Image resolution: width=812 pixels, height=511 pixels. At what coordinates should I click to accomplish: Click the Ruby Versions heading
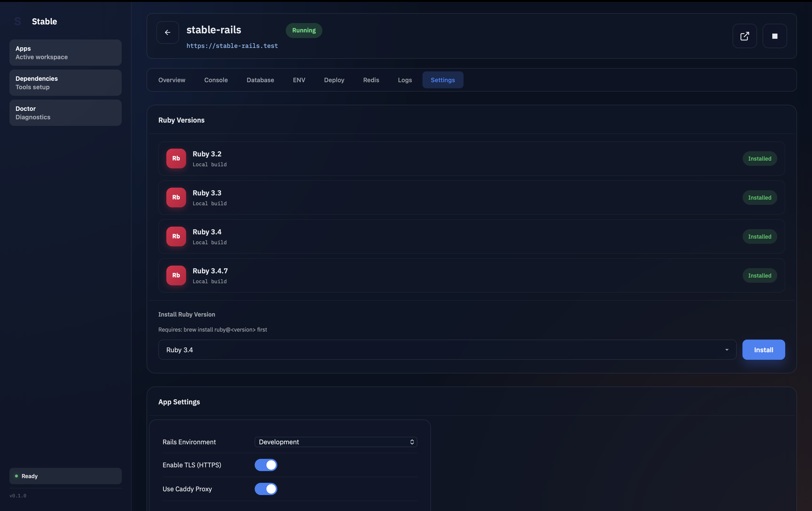pyautogui.click(x=181, y=120)
